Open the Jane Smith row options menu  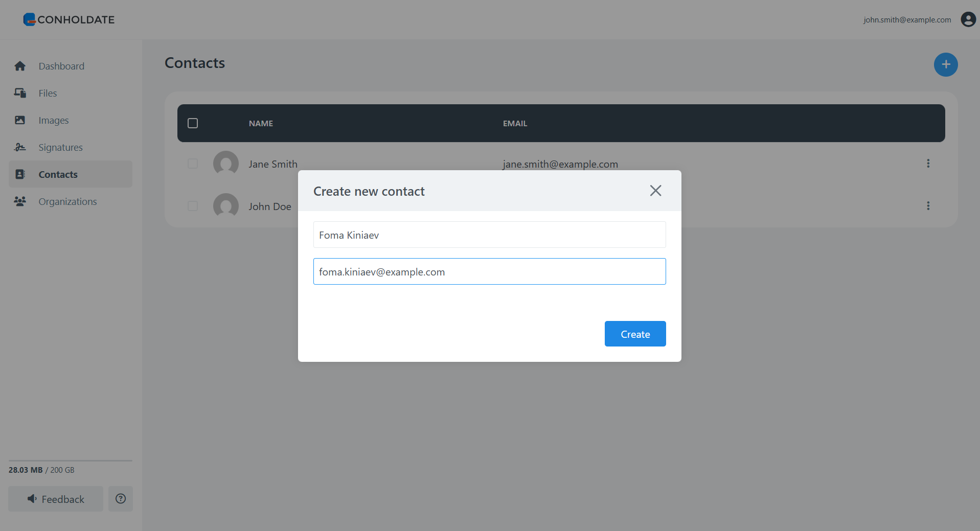click(928, 164)
